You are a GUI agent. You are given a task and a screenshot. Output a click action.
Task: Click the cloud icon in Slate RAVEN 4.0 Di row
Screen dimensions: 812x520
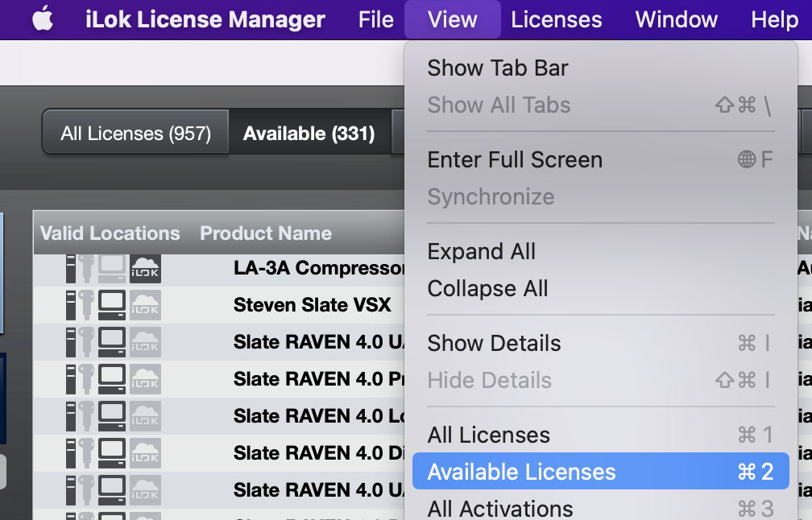click(145, 453)
